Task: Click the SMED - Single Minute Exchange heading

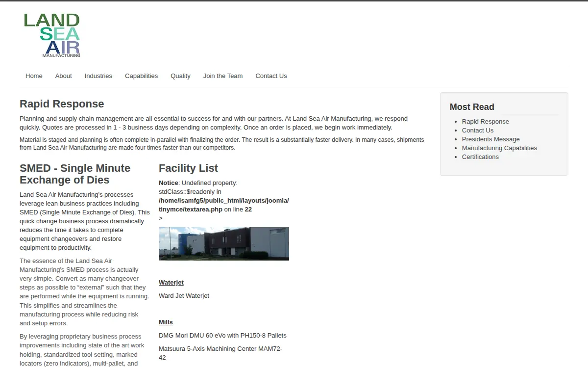Action: [x=75, y=174]
